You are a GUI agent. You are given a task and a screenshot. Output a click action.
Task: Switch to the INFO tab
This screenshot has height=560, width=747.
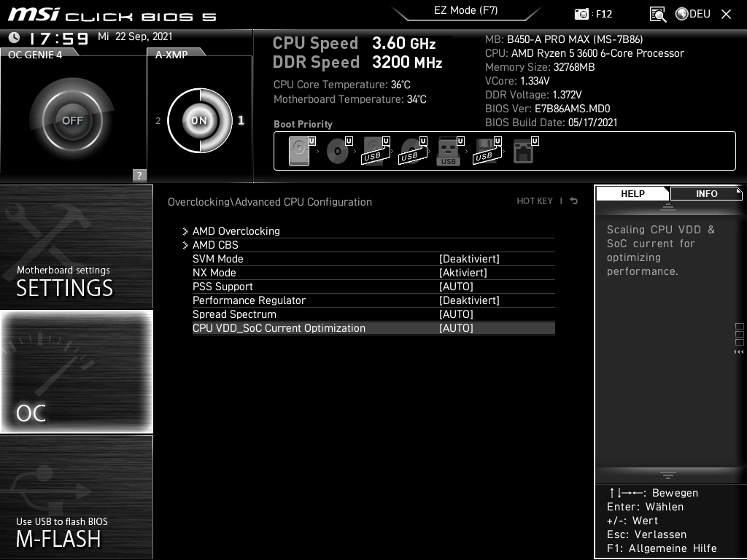coord(705,193)
